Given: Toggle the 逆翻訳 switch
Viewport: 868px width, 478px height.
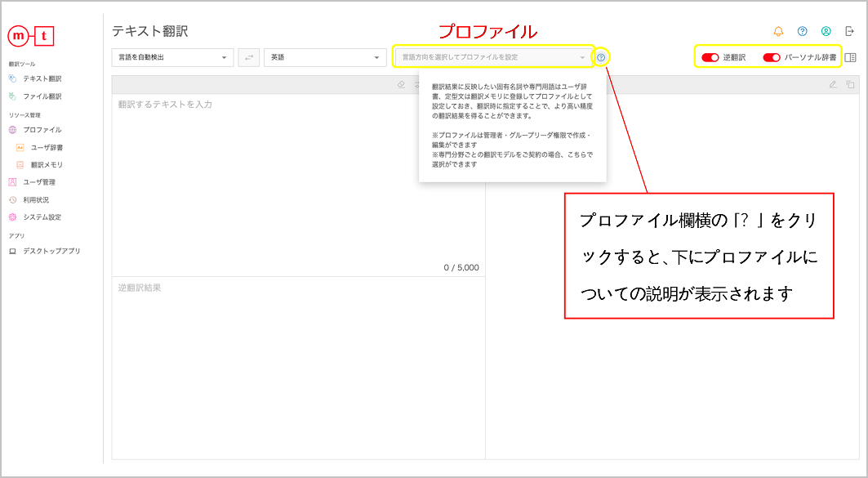Looking at the screenshot, I should (x=710, y=58).
